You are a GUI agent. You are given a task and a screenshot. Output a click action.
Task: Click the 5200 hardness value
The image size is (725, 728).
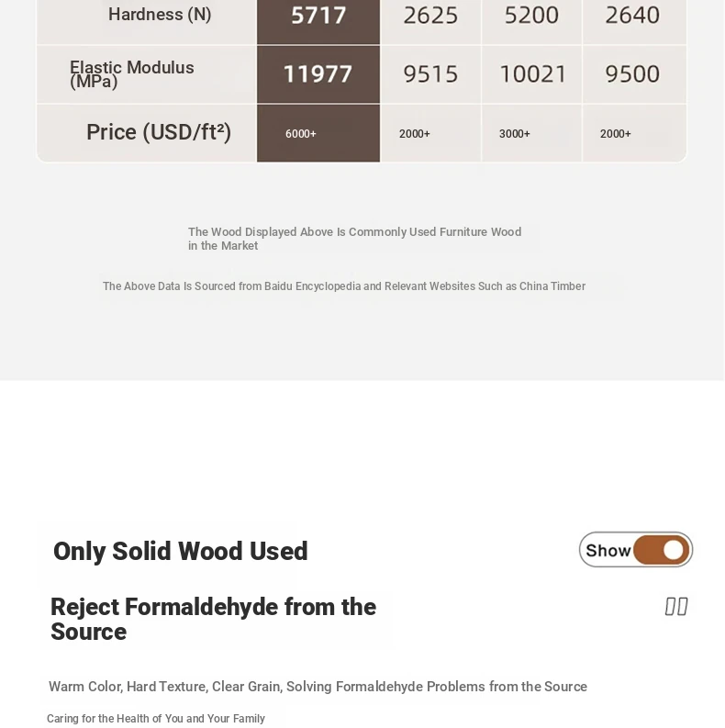[531, 16]
